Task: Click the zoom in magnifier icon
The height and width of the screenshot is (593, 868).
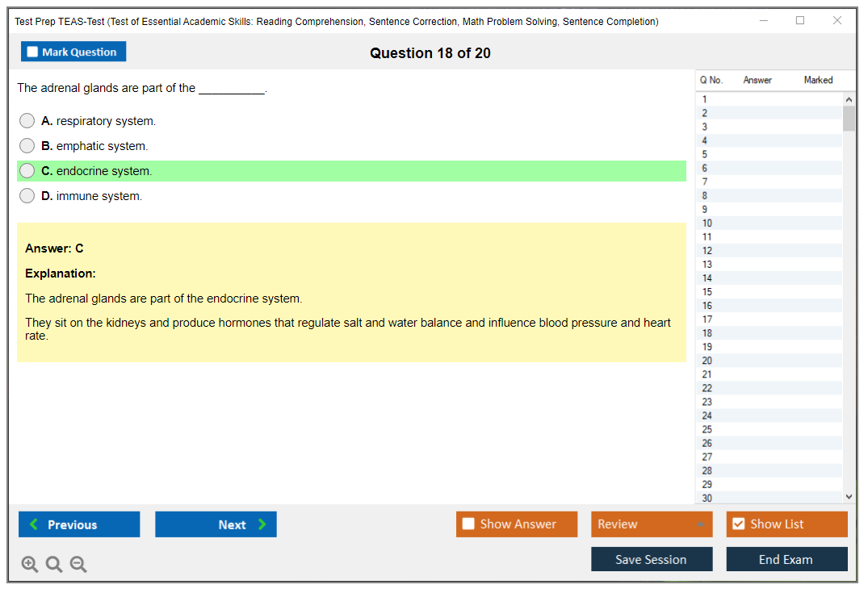Action: click(x=29, y=565)
